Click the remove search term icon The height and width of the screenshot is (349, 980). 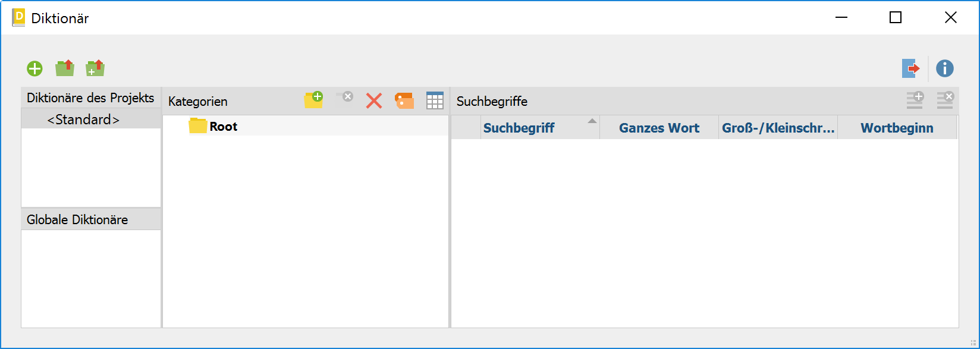(x=945, y=100)
